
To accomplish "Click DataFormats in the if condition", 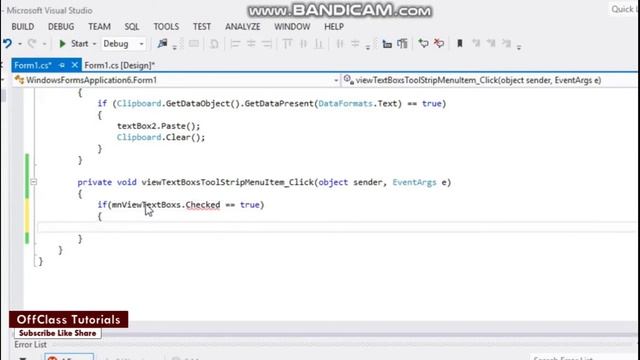I will [345, 103].
